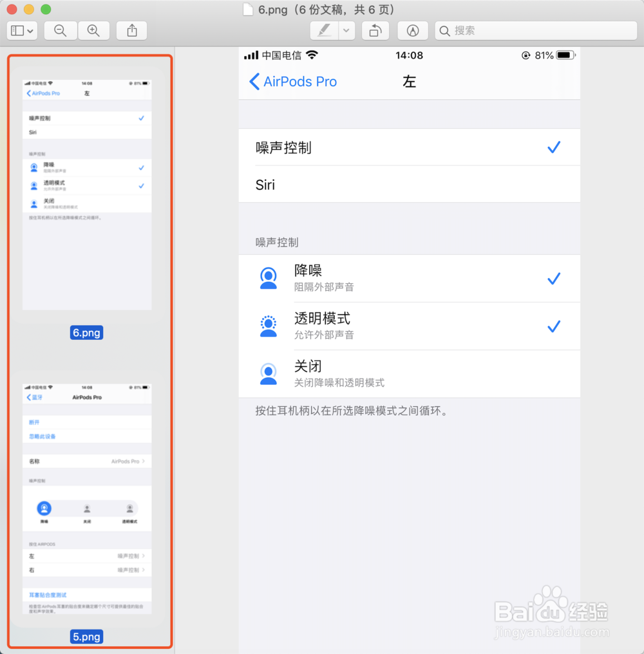Enable the 关闭 off mode row
The height and width of the screenshot is (654, 644).
(410, 374)
